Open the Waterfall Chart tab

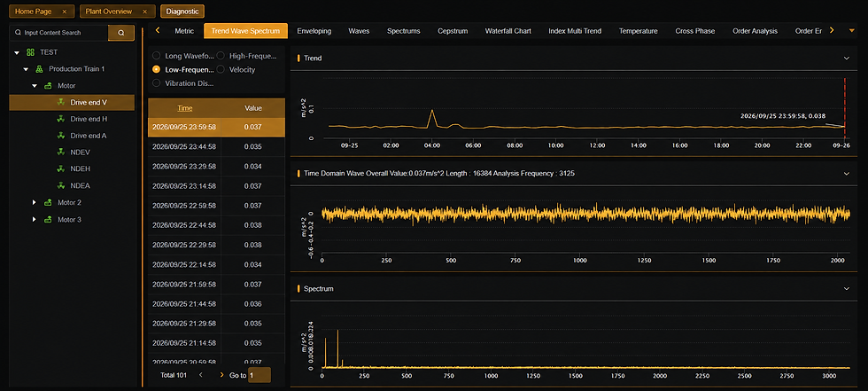point(508,31)
